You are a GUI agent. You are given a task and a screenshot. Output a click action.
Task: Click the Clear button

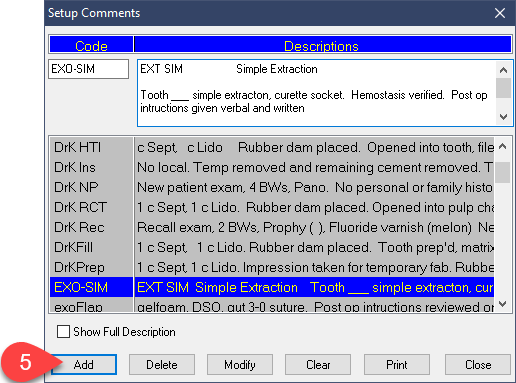[x=318, y=364]
